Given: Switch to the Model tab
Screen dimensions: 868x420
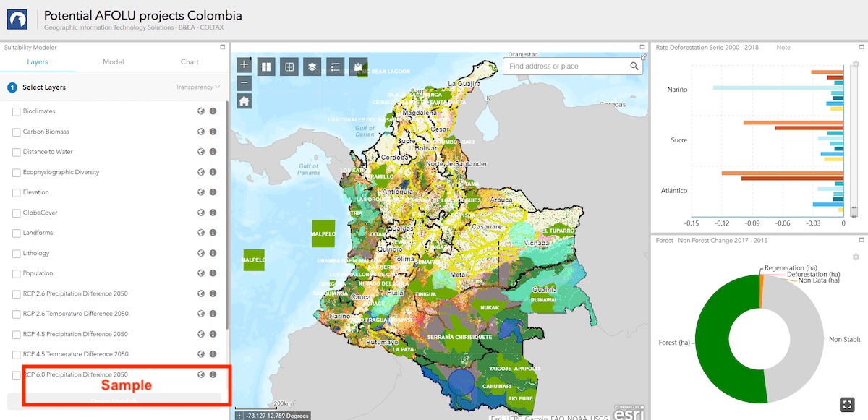Looking at the screenshot, I should [x=114, y=62].
